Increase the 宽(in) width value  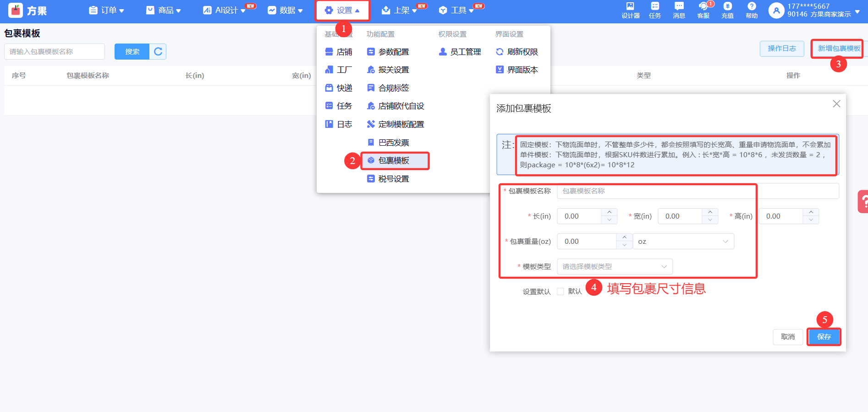point(710,212)
